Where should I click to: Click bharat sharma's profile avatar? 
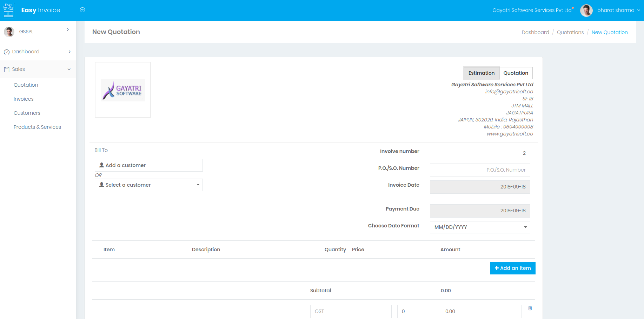click(x=586, y=10)
